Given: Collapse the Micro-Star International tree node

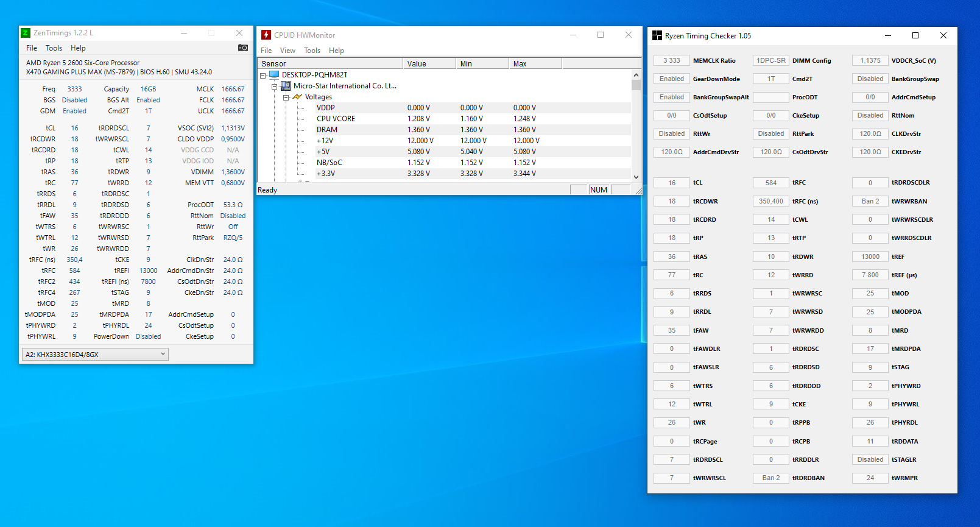Looking at the screenshot, I should pyautogui.click(x=274, y=87).
